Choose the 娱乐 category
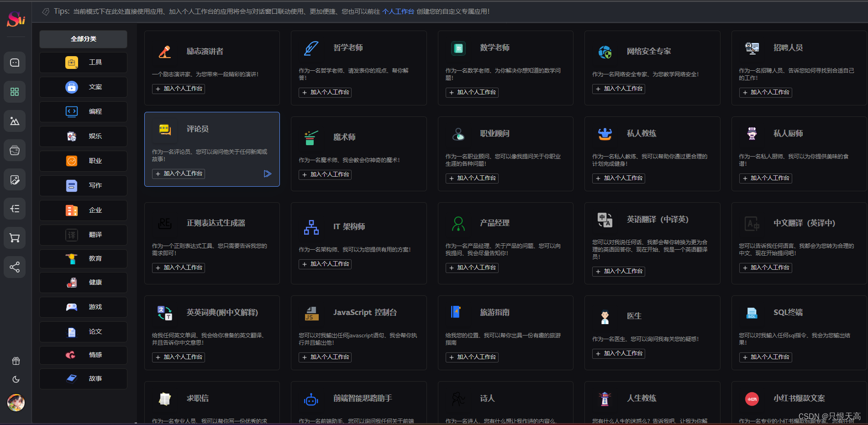Image resolution: width=868 pixels, height=425 pixels. (x=83, y=136)
